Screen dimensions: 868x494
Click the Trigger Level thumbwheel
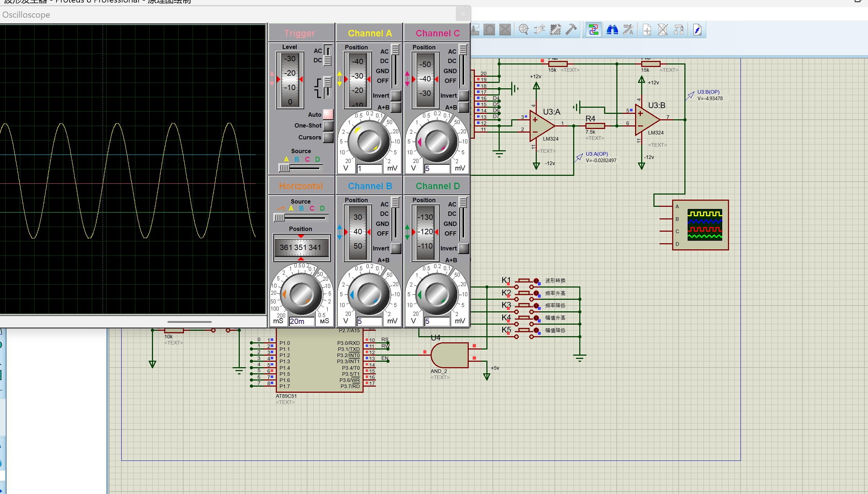pyautogui.click(x=290, y=80)
